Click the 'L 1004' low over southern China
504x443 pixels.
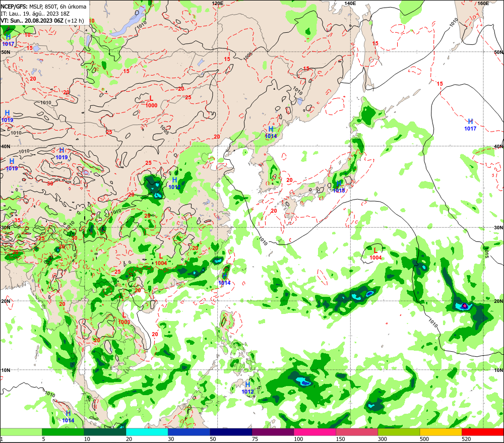point(161,260)
